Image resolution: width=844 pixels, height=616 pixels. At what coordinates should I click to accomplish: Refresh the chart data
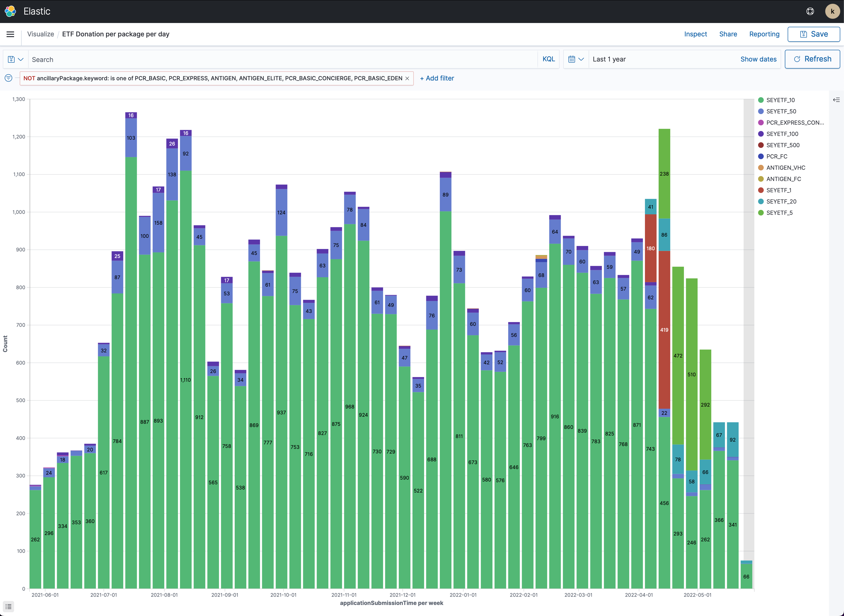(812, 59)
